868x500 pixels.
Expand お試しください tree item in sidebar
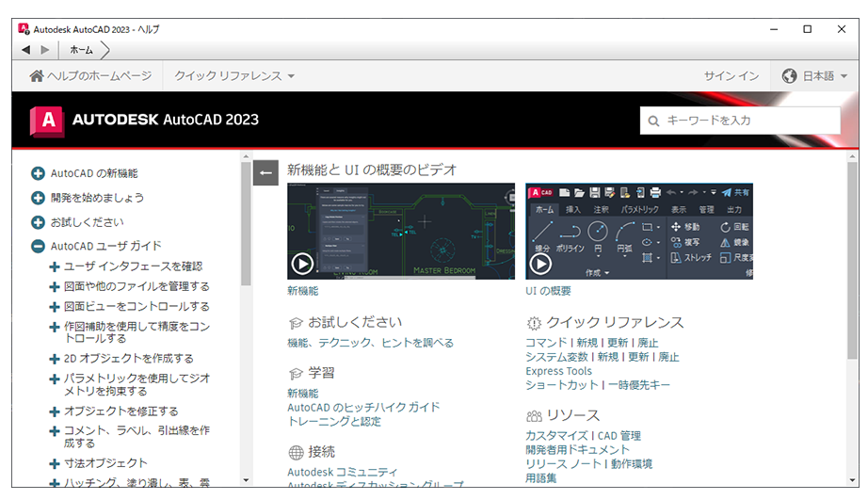click(x=38, y=222)
